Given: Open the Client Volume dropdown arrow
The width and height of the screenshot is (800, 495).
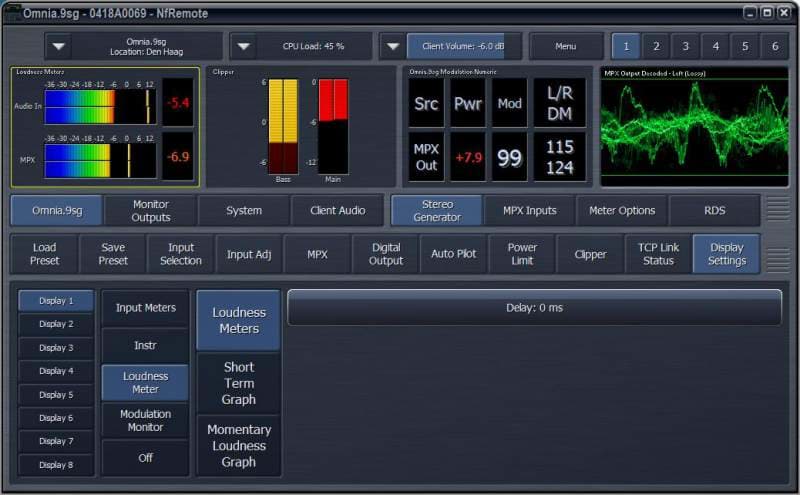Looking at the screenshot, I should coord(392,46).
